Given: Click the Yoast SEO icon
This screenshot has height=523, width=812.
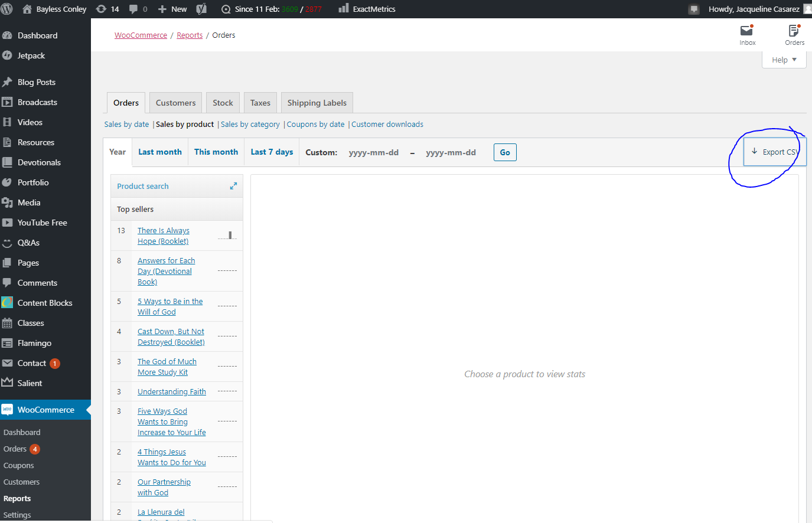Looking at the screenshot, I should (201, 8).
